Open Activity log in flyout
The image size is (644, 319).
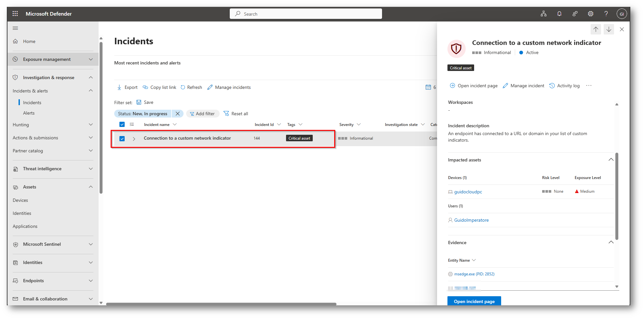click(x=565, y=86)
